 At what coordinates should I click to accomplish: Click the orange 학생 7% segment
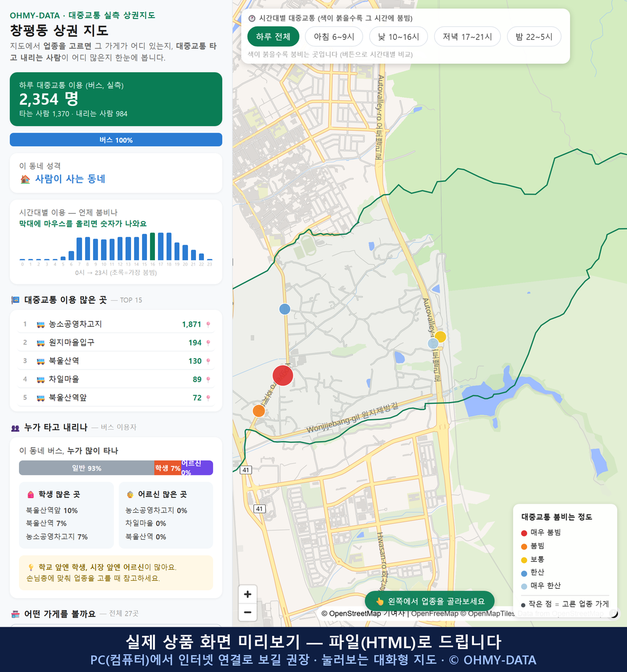[168, 468]
